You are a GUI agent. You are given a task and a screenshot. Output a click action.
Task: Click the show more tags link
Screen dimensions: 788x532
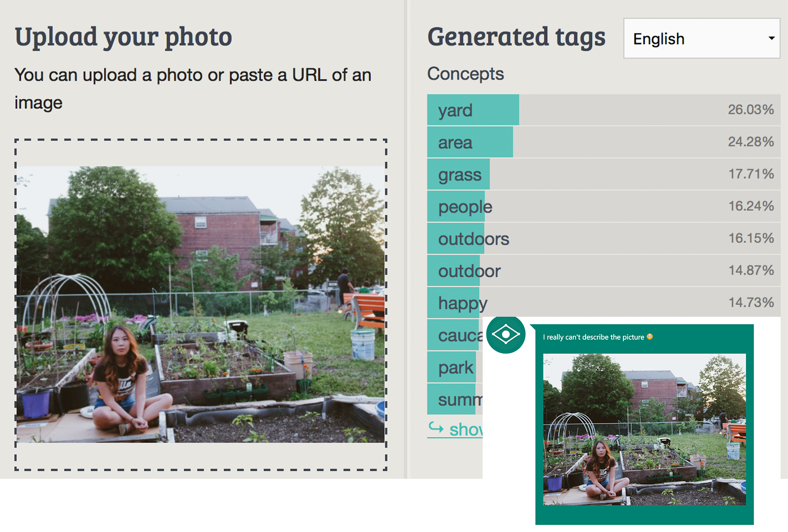[465, 430]
